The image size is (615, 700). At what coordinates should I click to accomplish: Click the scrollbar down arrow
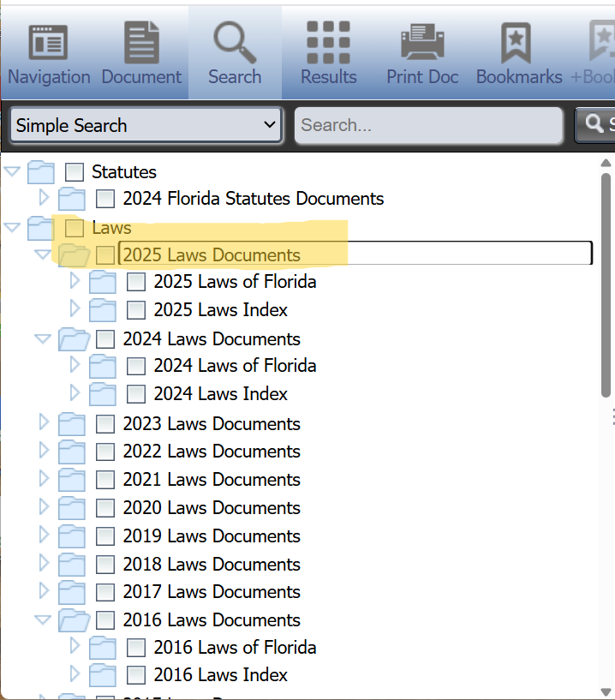pos(606,692)
